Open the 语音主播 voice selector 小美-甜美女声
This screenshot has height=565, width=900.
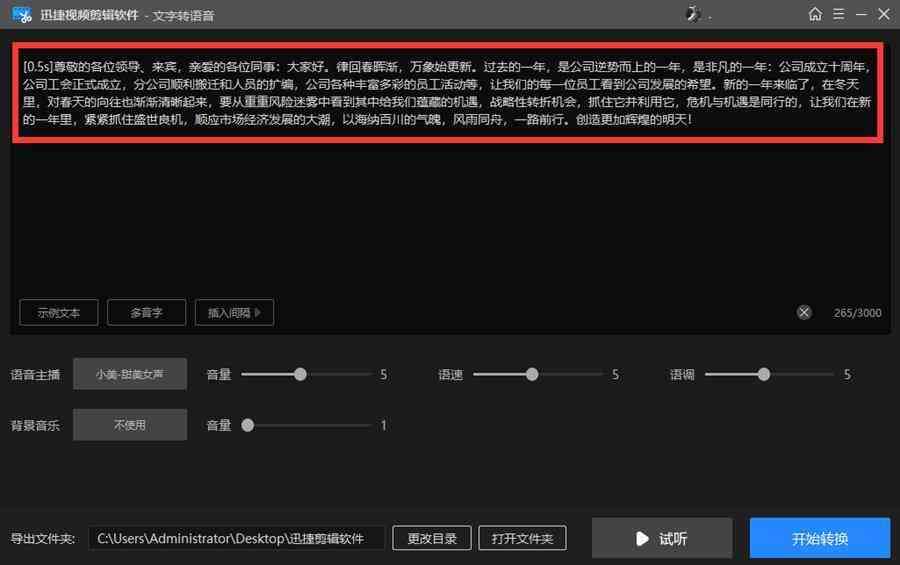click(x=130, y=374)
